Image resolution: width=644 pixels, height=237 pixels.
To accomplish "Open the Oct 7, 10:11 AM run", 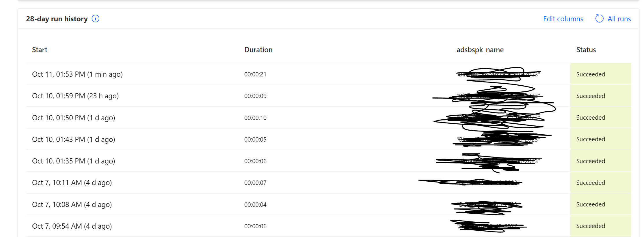I will pyautogui.click(x=72, y=183).
